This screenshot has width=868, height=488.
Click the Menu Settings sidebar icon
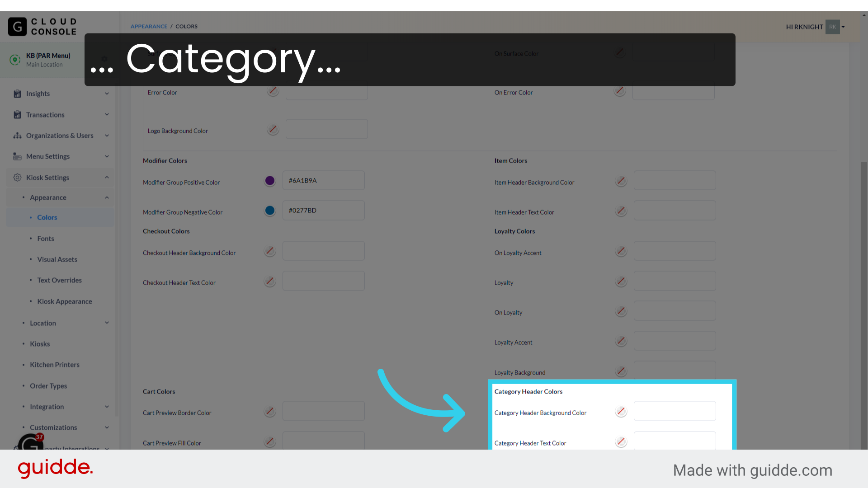17,156
